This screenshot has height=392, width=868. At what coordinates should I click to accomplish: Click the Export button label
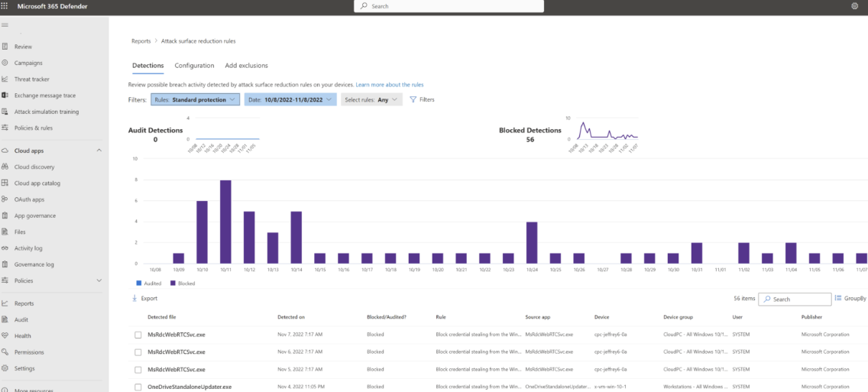click(149, 299)
